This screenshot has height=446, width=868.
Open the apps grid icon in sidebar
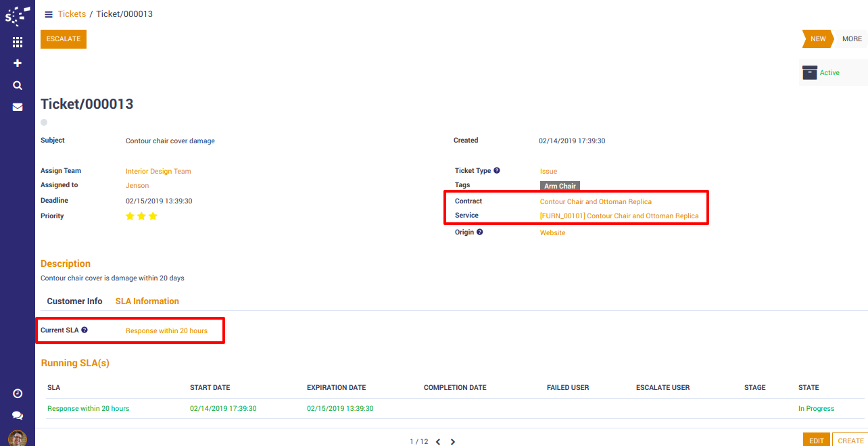click(18, 42)
